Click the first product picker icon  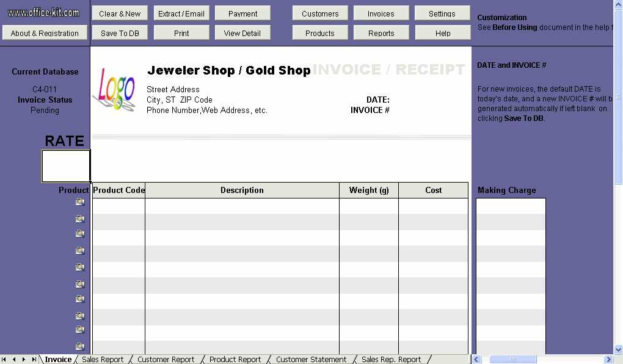coord(80,202)
